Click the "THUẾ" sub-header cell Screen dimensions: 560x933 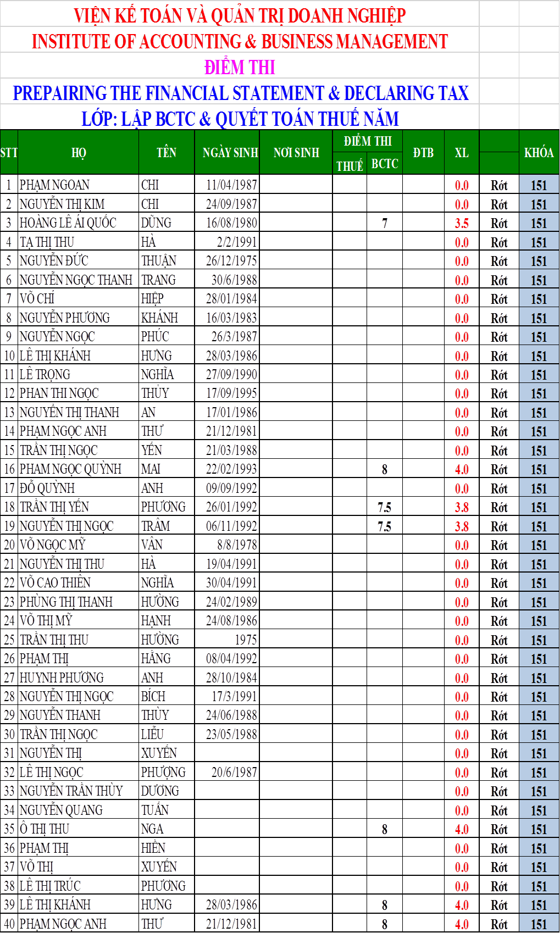[350, 166]
